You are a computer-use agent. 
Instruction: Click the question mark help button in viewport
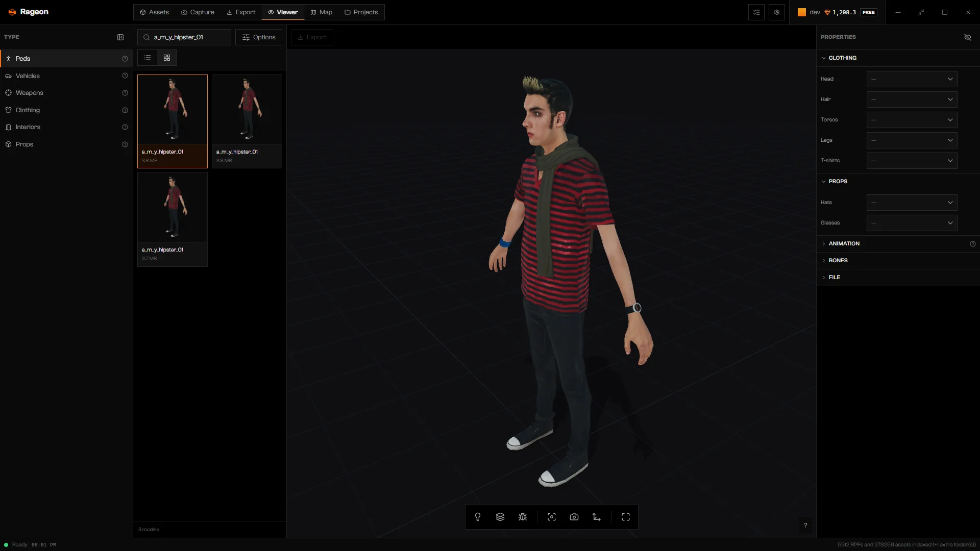805,525
